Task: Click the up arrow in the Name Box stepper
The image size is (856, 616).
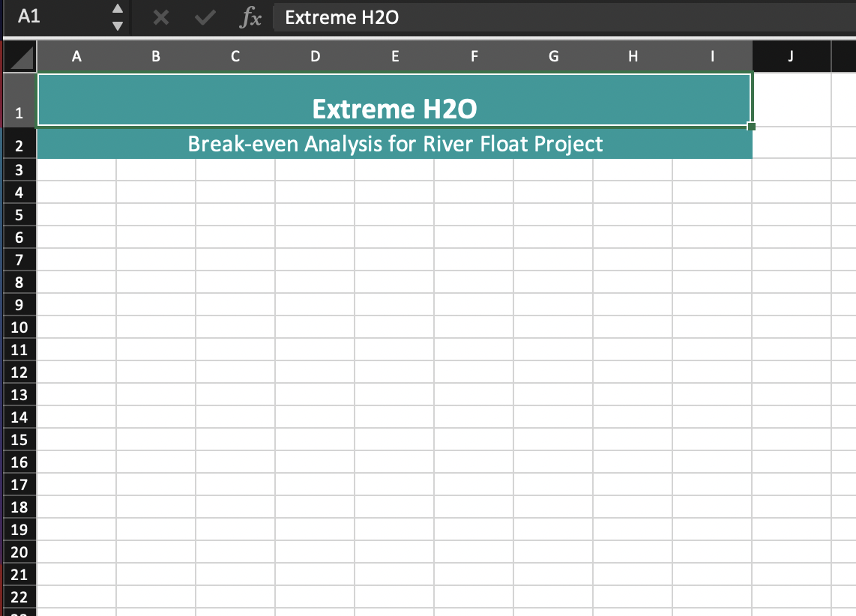Action: tap(118, 10)
